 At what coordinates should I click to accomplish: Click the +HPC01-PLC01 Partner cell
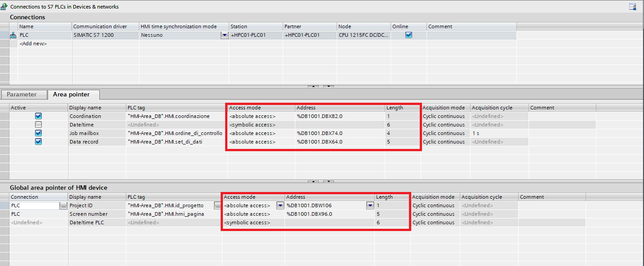[x=310, y=35]
